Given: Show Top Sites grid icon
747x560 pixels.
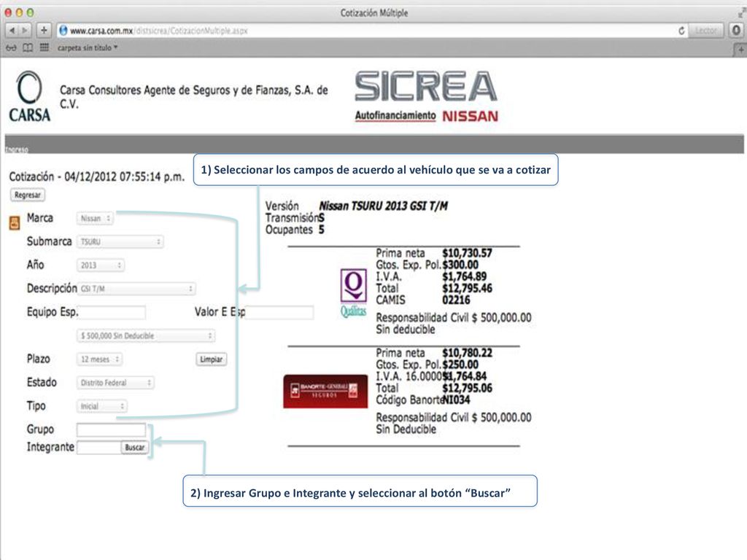Looking at the screenshot, I should point(44,47).
